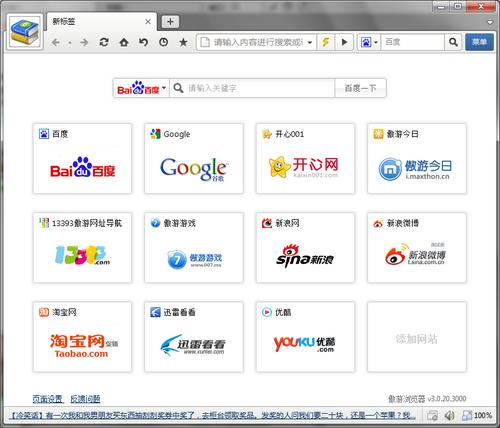Image resolution: width=500 pixels, height=428 pixels.
Task: Click the page search magnifier icon
Action: coord(178,88)
